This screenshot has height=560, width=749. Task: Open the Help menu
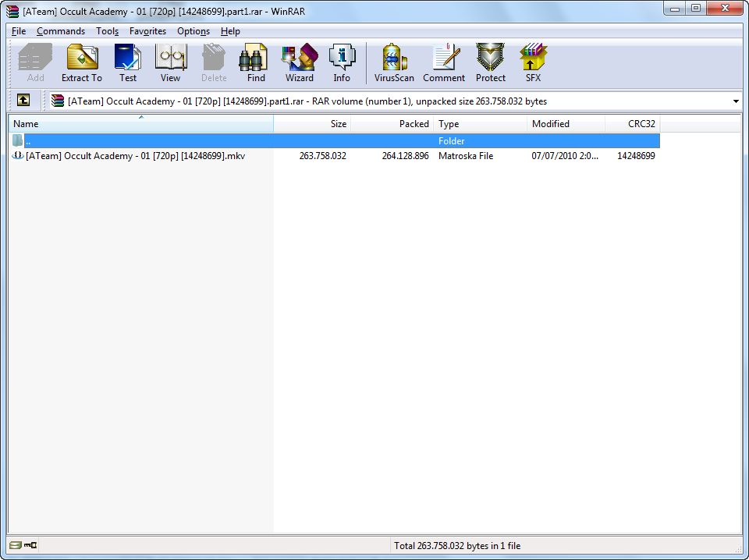click(230, 31)
